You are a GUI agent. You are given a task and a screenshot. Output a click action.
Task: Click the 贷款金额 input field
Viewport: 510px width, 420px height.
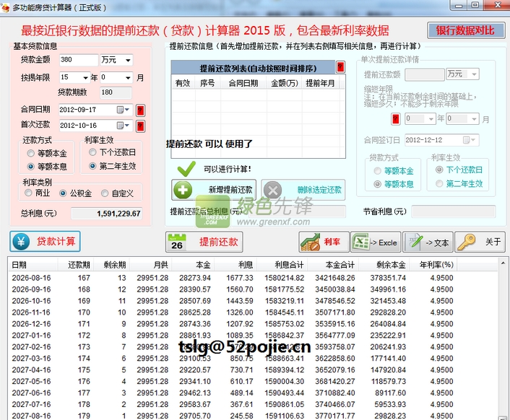tap(79, 60)
